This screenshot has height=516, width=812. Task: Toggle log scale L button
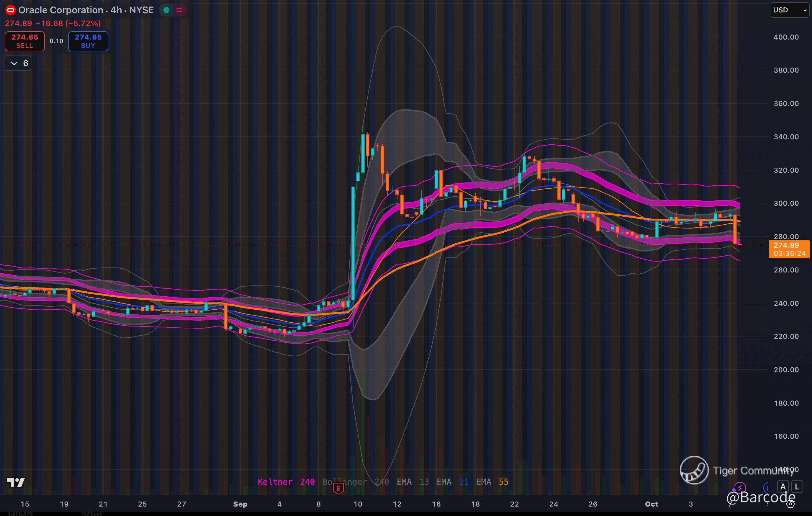coord(797,487)
